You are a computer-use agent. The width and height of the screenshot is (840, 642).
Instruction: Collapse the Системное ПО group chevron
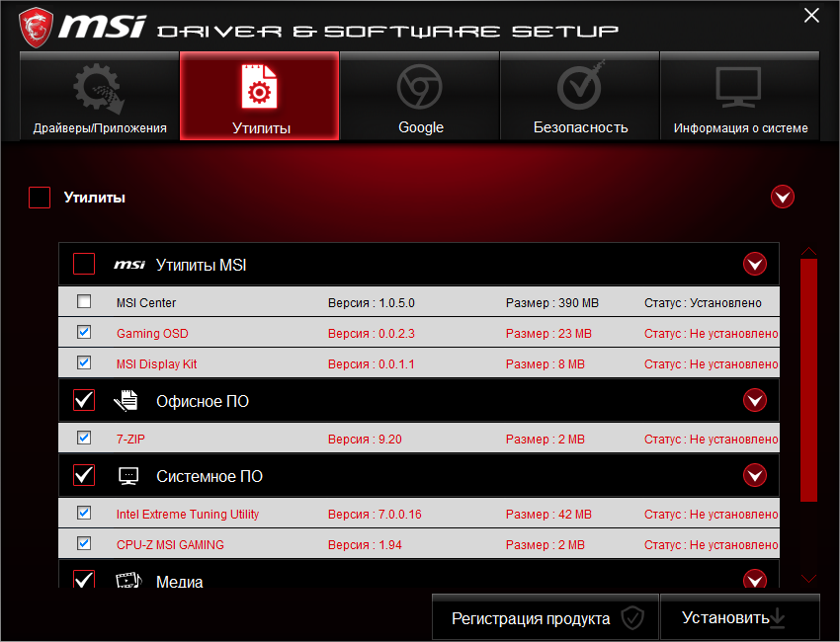[x=755, y=475]
